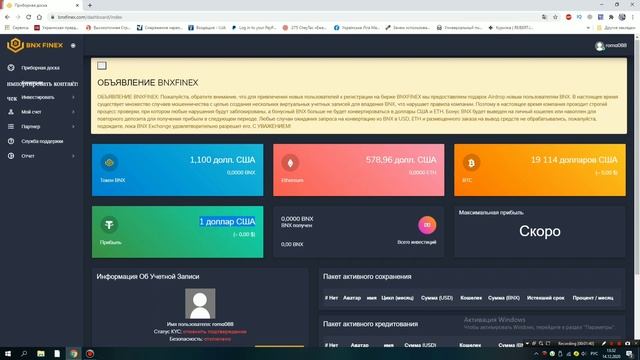The image size is (640, 360).
Task: Click the Скоро maximum profit text
Action: pos(540,231)
